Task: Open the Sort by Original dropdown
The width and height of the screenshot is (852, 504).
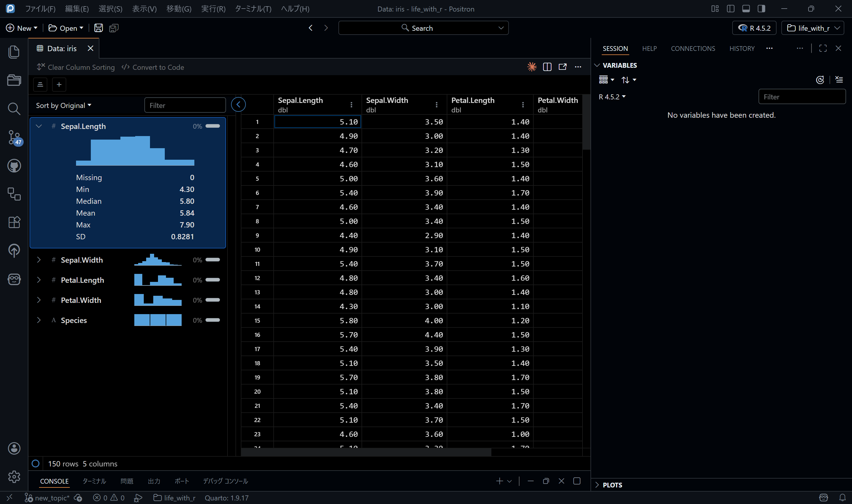Action: coord(64,105)
